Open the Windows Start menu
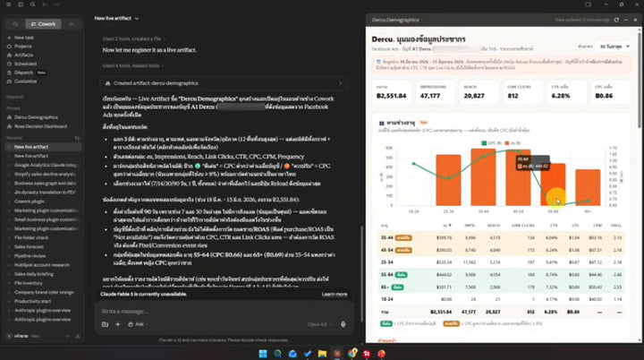The height and width of the screenshot is (360, 644). point(263,354)
